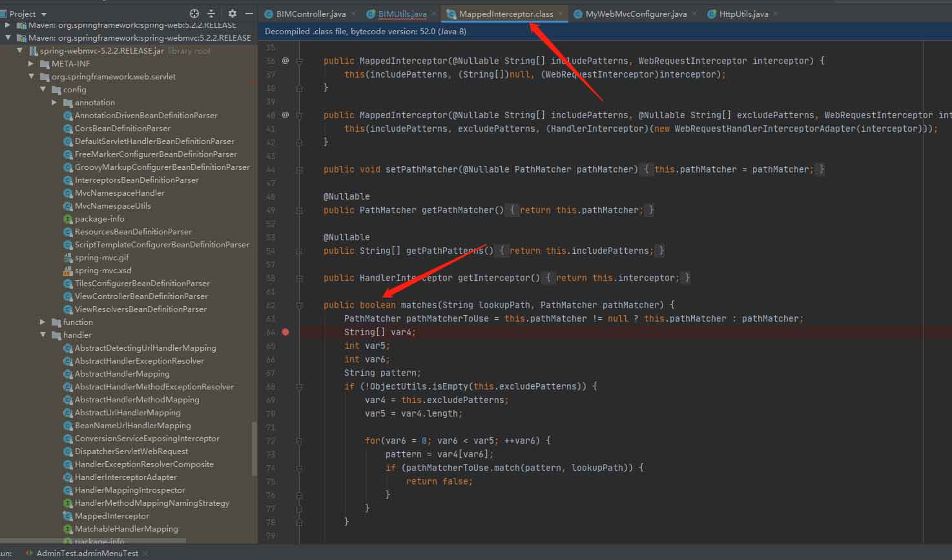Viewport: 952px width, 560px height.
Task: Toggle the red breakpoint on line 64
Action: coord(285,331)
